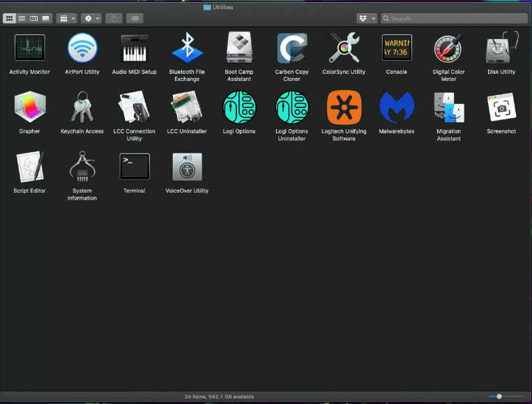Click the Share toolbar button
This screenshot has height=404, width=532.
click(x=114, y=18)
